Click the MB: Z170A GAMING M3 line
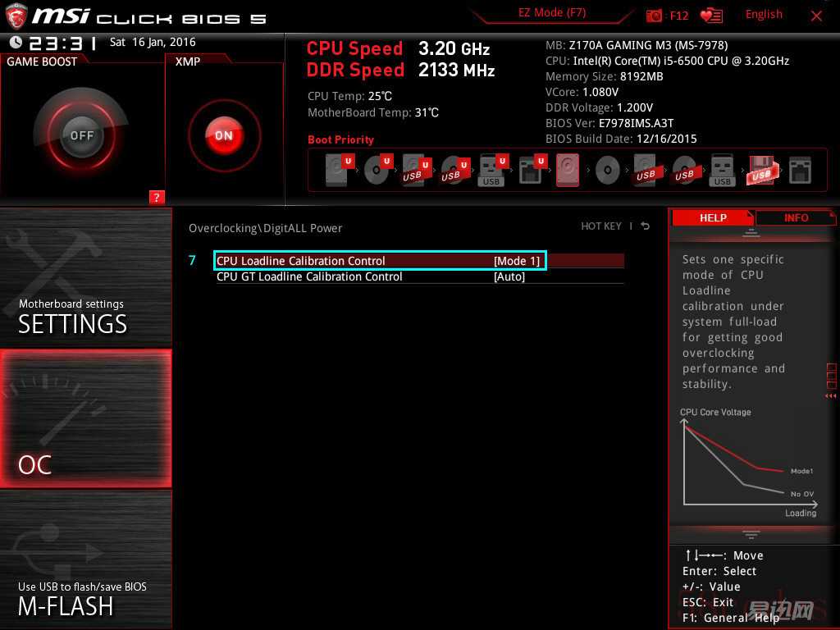840x630 pixels. (637, 46)
